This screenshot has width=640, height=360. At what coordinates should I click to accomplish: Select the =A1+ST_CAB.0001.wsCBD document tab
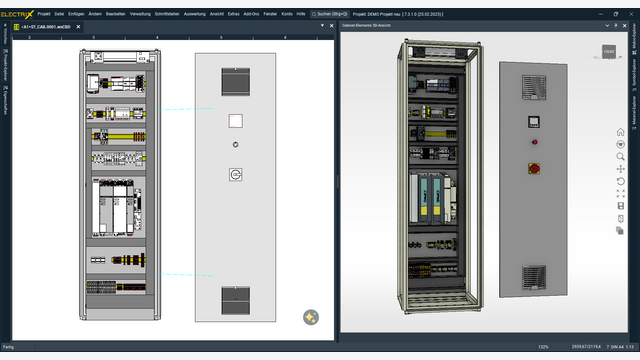click(46, 27)
